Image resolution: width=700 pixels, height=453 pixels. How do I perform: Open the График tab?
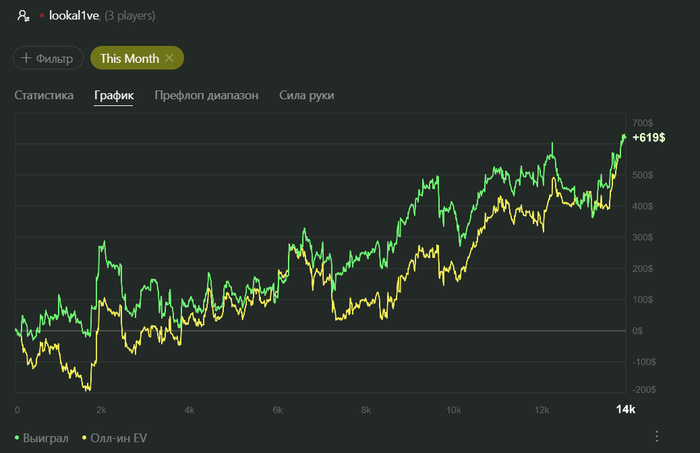[114, 95]
